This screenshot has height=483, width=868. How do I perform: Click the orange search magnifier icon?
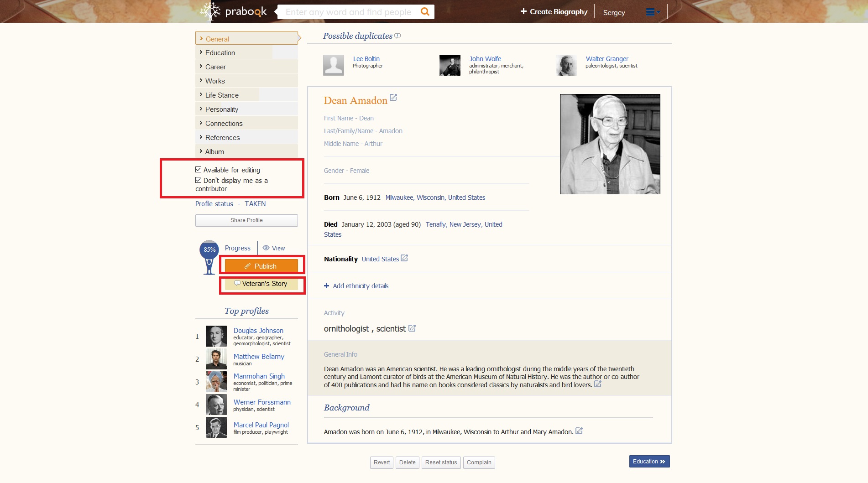click(x=425, y=11)
